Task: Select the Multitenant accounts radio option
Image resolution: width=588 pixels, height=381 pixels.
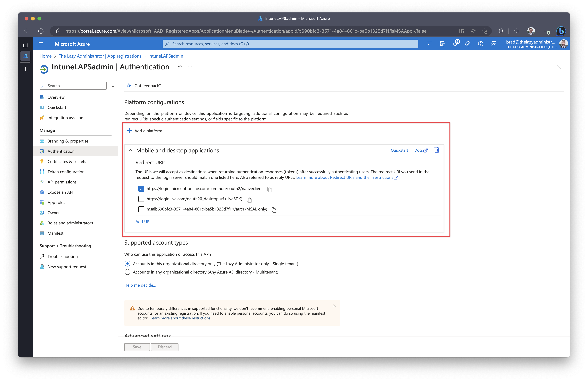Action: pos(127,272)
